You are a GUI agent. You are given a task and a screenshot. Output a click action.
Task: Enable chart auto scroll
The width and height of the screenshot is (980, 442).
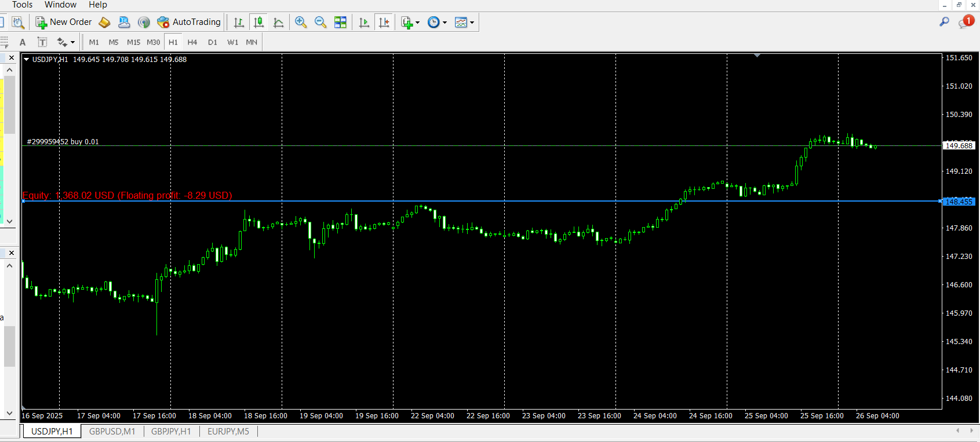click(x=364, y=23)
